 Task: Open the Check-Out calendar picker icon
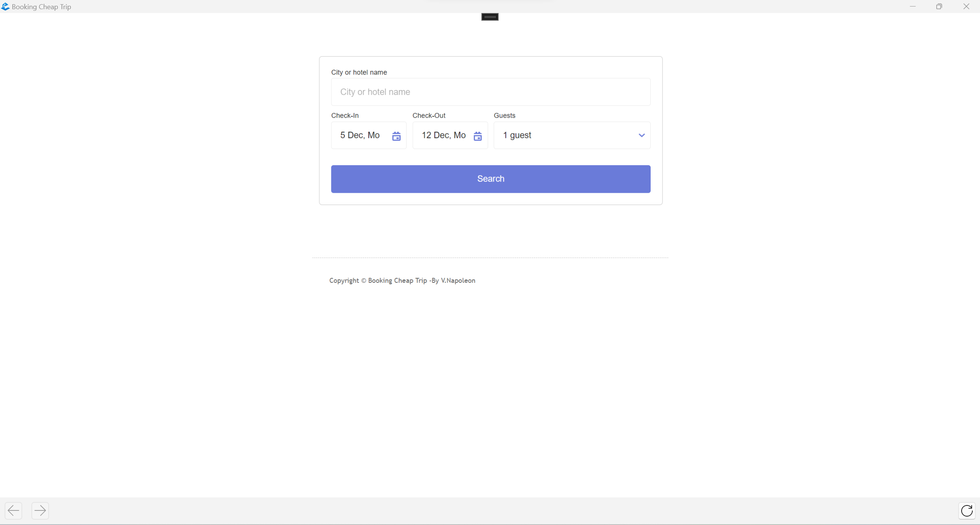[x=477, y=136]
